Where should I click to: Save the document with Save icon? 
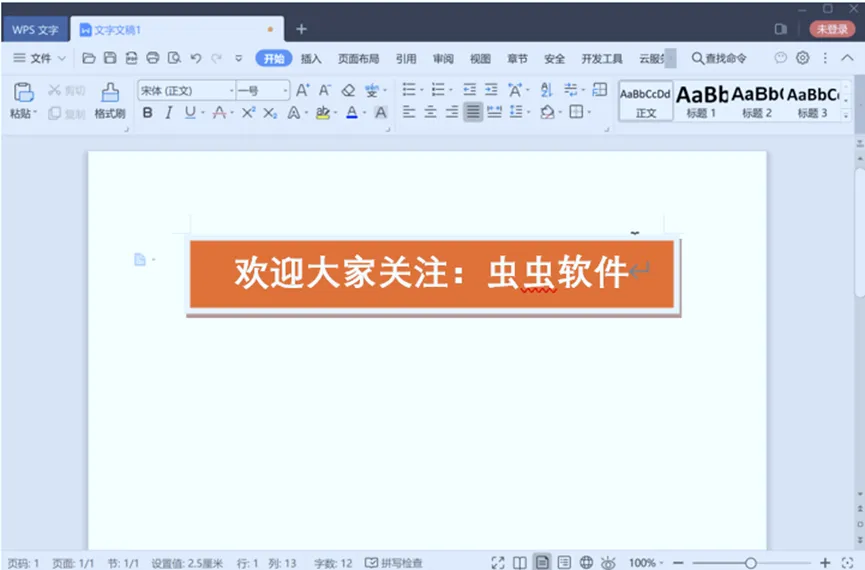[x=110, y=58]
